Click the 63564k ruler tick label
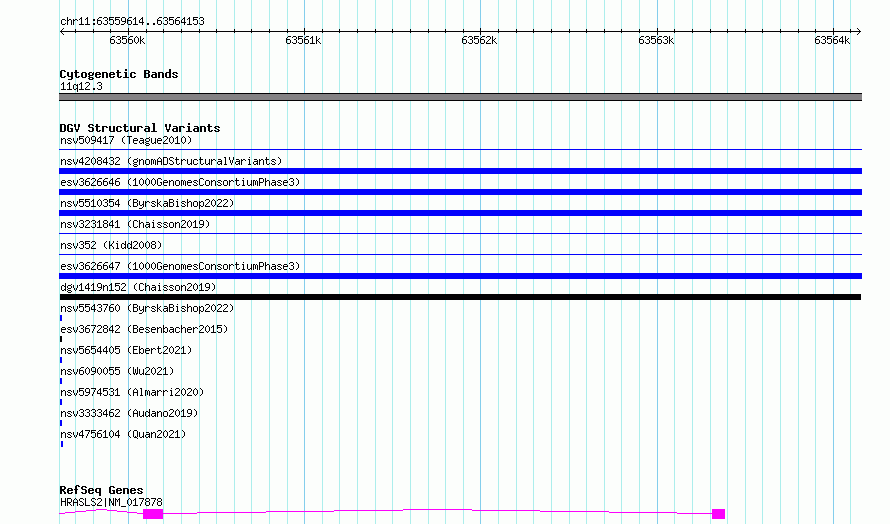The image size is (890, 524). (832, 40)
